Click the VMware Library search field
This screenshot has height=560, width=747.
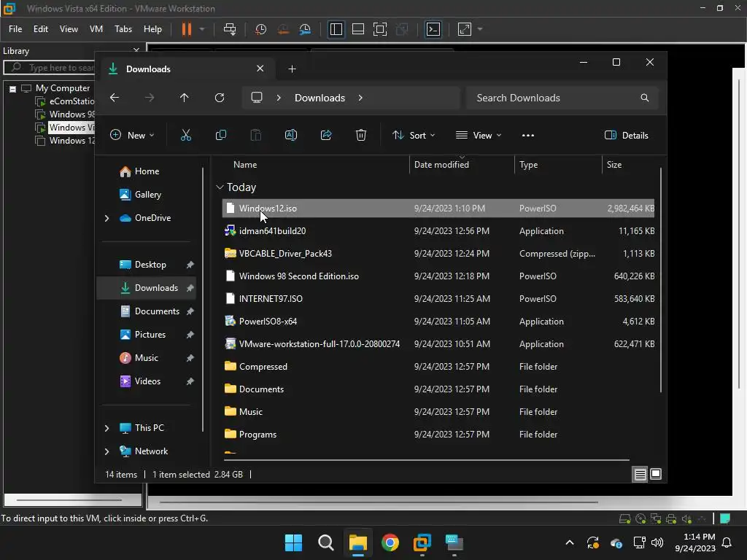[50, 68]
